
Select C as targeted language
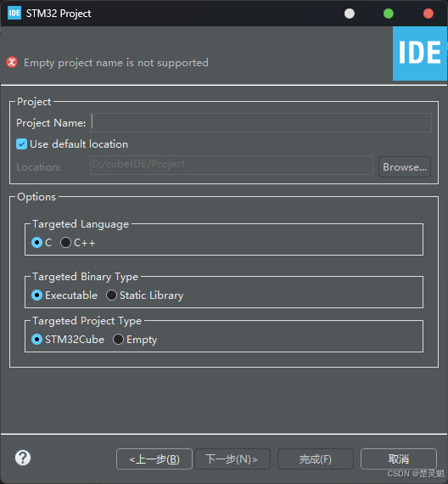point(36,243)
